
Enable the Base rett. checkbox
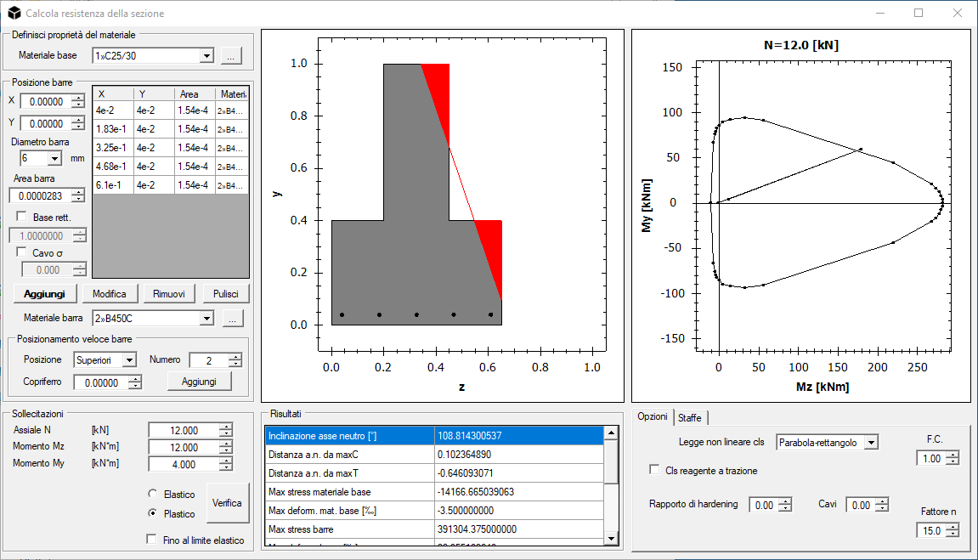(x=22, y=218)
